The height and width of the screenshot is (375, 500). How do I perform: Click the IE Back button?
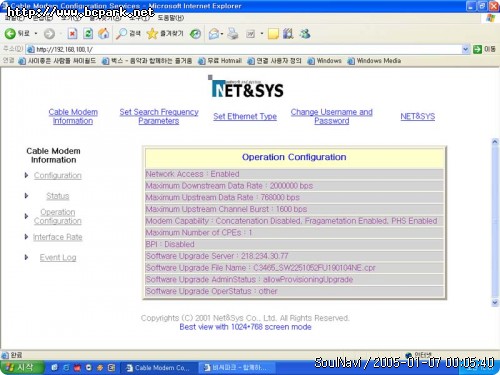click(17, 33)
